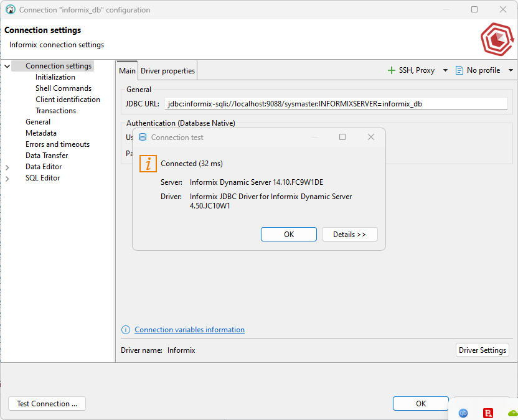518x420 pixels.
Task: Open the SSH, Proxy dropdown arrow
Action: pyautogui.click(x=445, y=70)
